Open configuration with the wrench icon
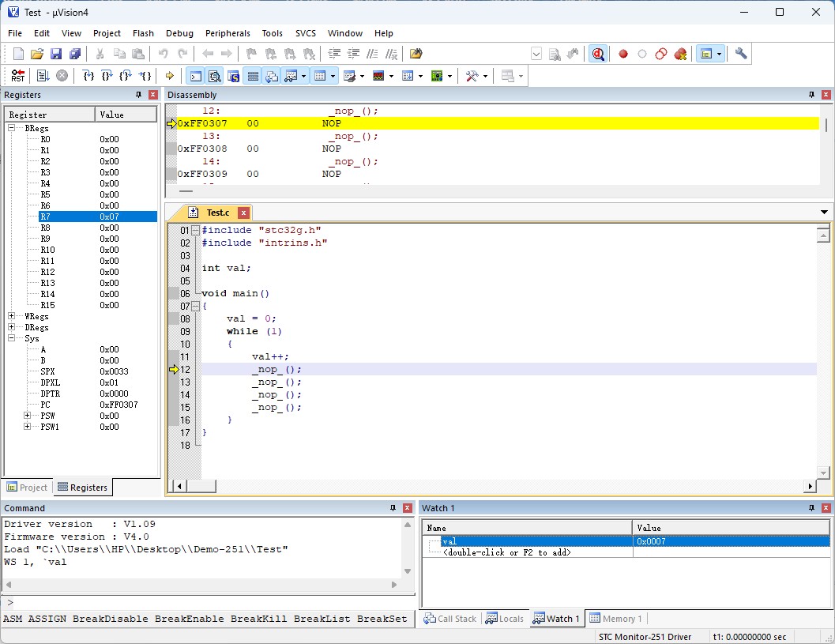Screen dimensions: 835x644 point(741,54)
